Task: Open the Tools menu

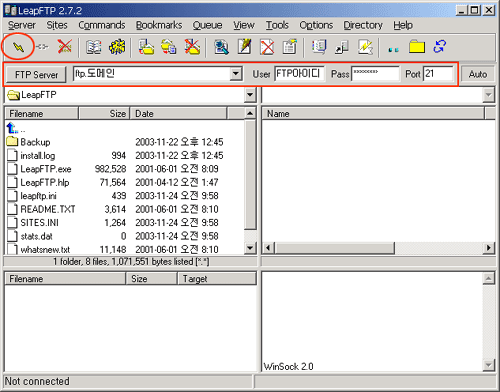Action: click(x=277, y=25)
